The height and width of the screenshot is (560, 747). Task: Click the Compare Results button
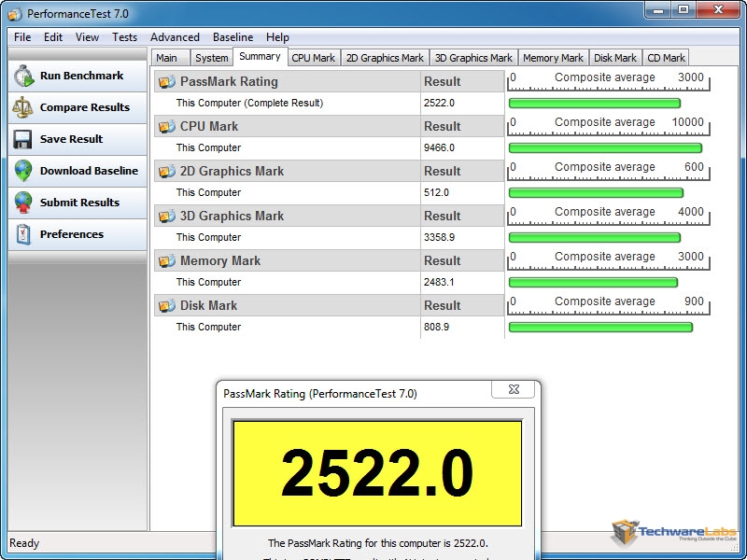(x=78, y=107)
